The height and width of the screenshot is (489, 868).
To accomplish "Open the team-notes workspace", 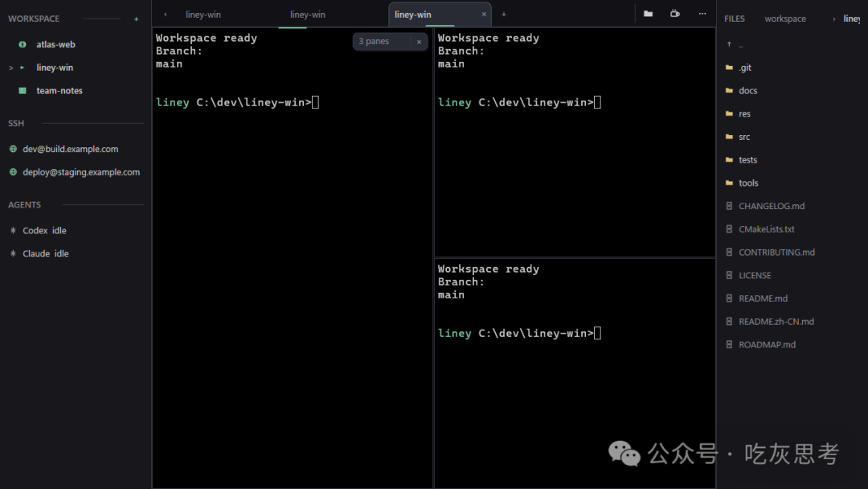I will pyautogui.click(x=59, y=90).
